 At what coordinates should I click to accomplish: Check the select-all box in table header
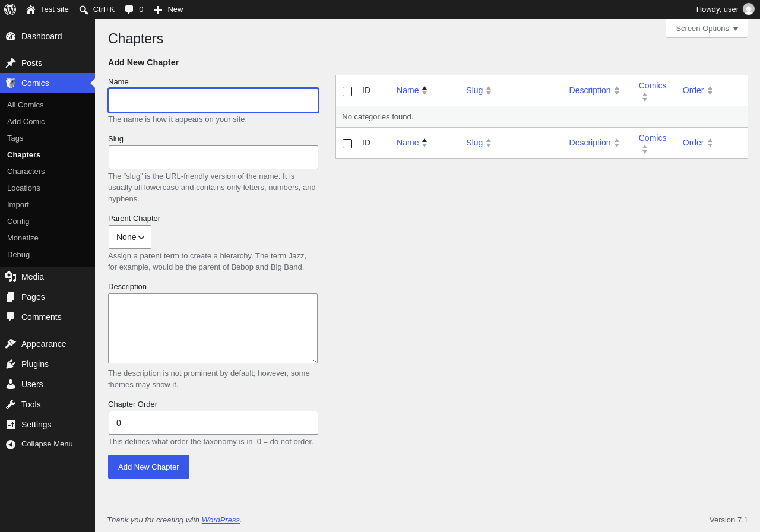(347, 91)
